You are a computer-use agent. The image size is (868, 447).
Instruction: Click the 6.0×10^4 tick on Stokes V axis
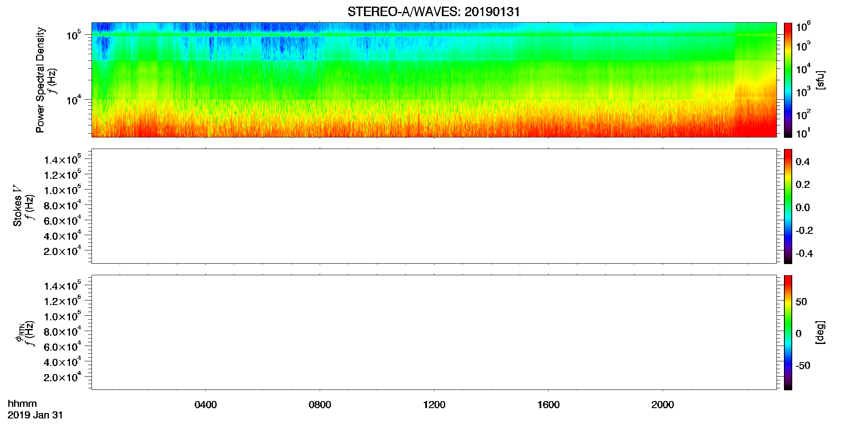pos(63,220)
